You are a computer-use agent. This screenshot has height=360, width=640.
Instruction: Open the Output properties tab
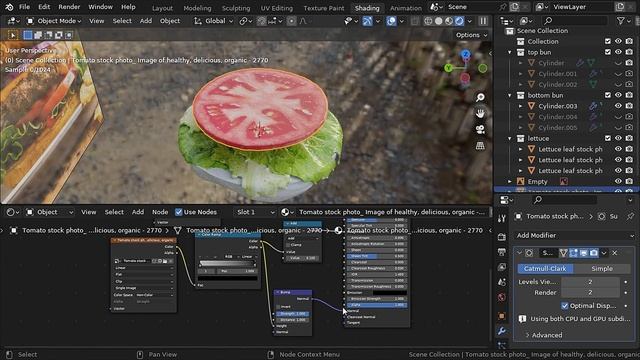coord(502,252)
